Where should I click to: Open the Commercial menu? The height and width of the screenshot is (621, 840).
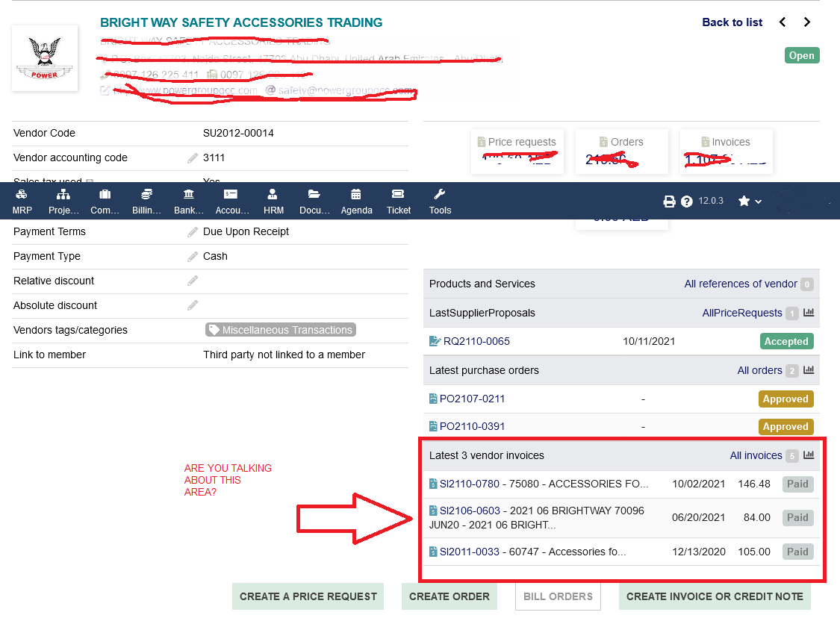pos(105,202)
